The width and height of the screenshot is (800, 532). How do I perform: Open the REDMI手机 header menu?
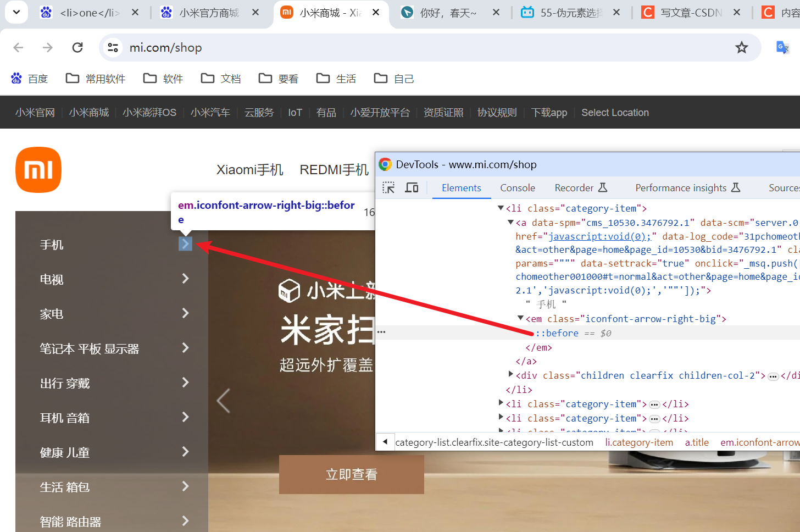[x=334, y=170]
